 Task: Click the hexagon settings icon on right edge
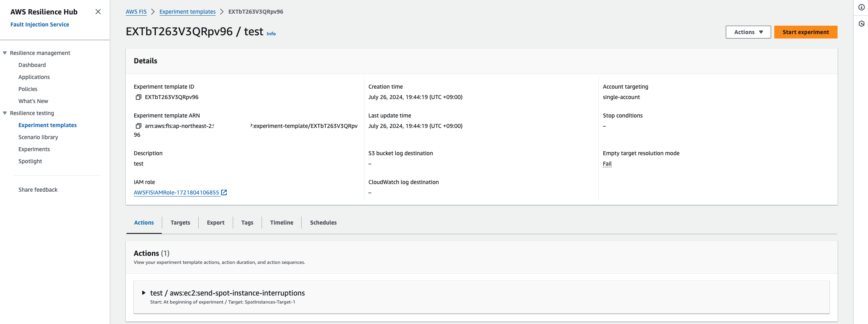point(861,24)
